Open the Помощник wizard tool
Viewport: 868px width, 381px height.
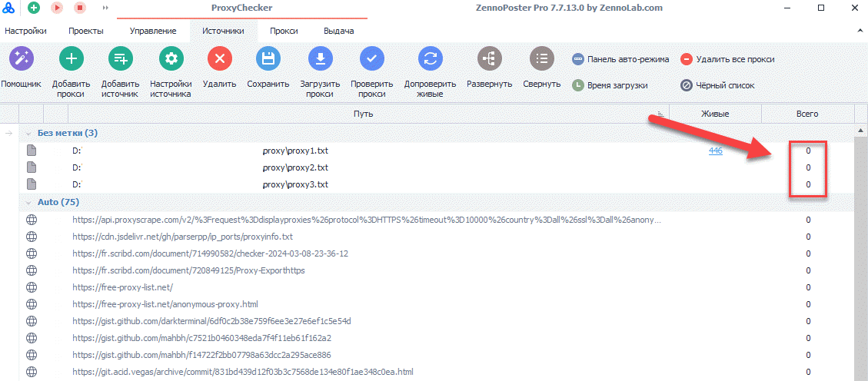point(22,58)
